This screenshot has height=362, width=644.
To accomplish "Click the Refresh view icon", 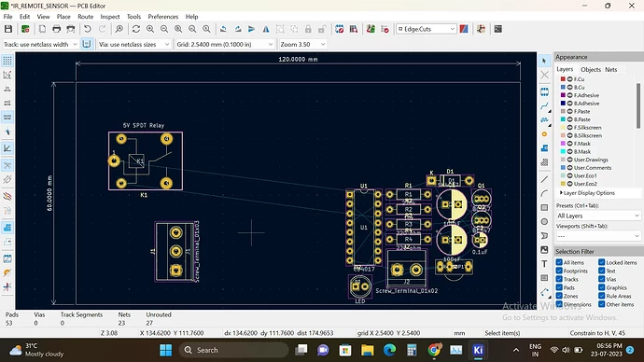I will tap(136, 29).
